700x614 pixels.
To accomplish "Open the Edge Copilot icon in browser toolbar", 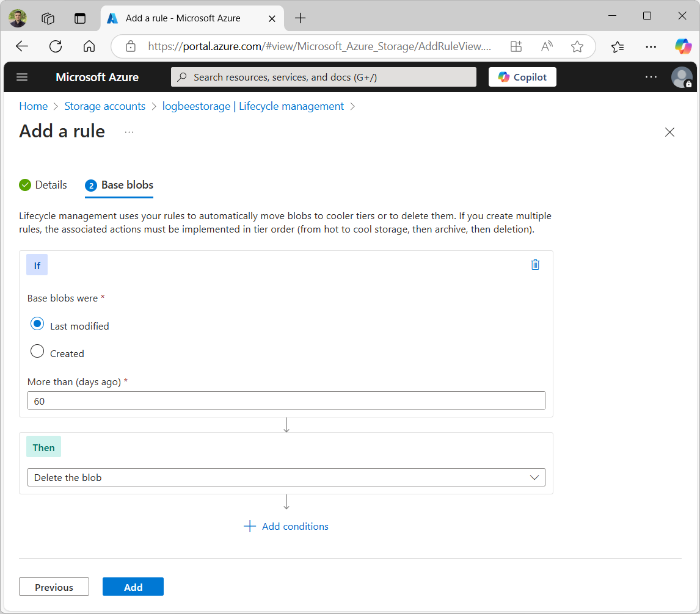I will (x=683, y=46).
